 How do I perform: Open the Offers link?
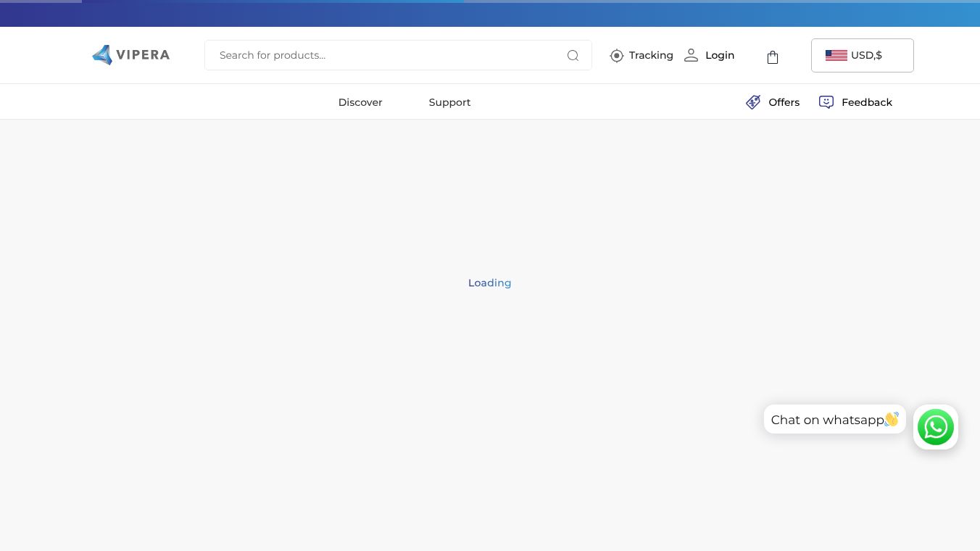tap(784, 102)
